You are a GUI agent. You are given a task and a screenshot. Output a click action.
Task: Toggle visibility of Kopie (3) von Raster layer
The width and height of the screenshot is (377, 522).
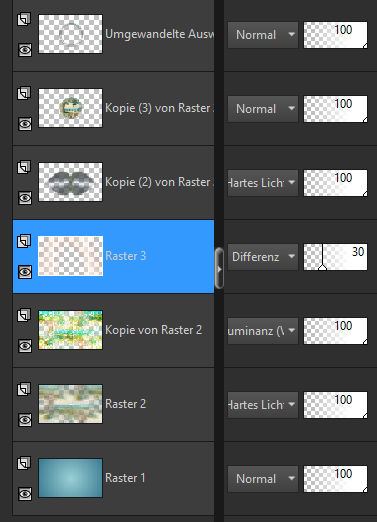[25, 124]
